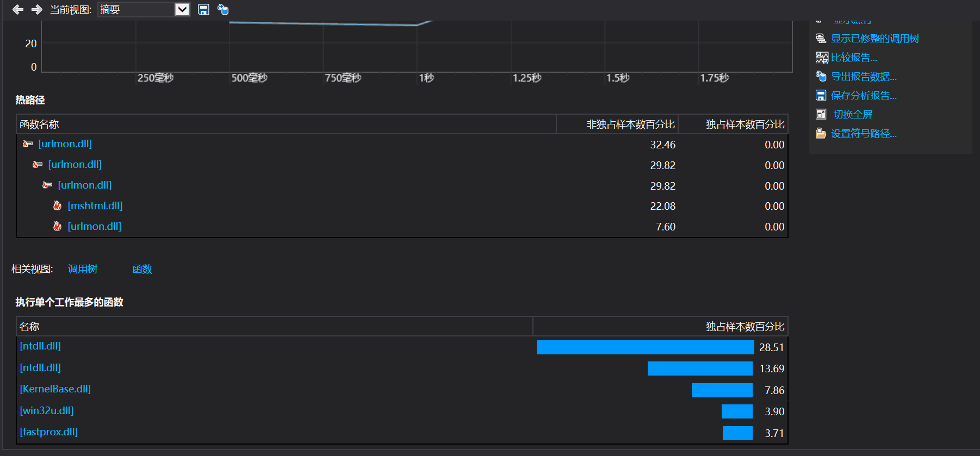Click the export report data icon in sidebar
980x456 pixels.
coord(821,76)
